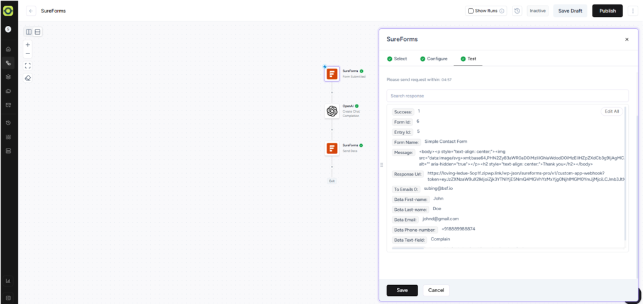
Task: Select the OpenAI Create Chat Completion node
Action: point(332,111)
